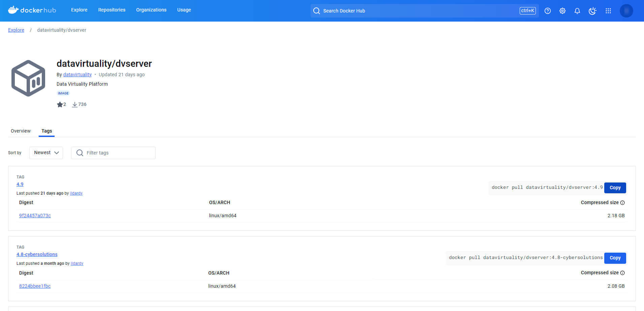The image size is (644, 311).
Task: Focus the Search Docker Hub field
Action: [424, 11]
